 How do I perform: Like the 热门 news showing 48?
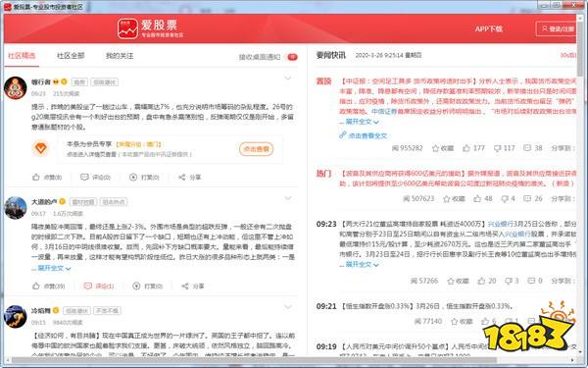483,198
